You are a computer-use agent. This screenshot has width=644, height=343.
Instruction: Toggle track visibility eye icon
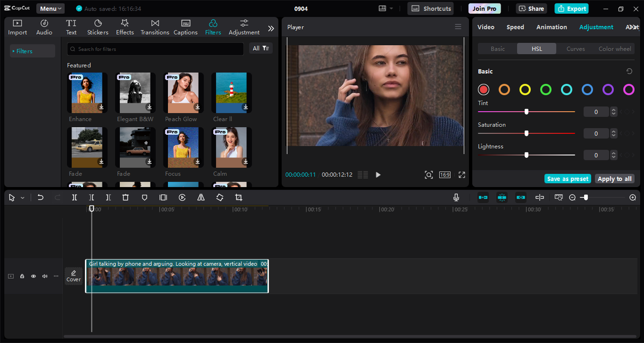[34, 276]
